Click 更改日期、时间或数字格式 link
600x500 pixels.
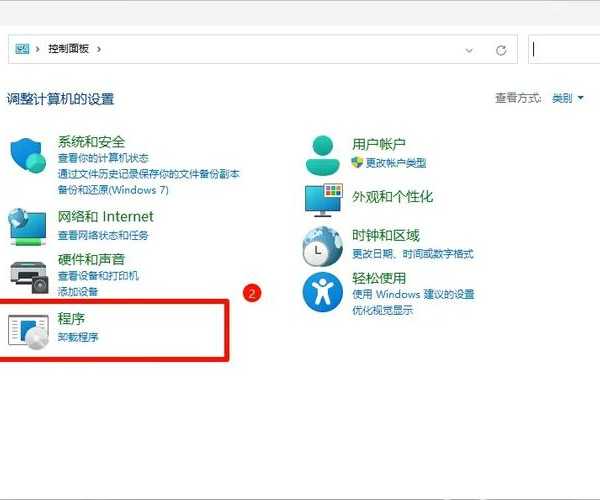pos(412,254)
